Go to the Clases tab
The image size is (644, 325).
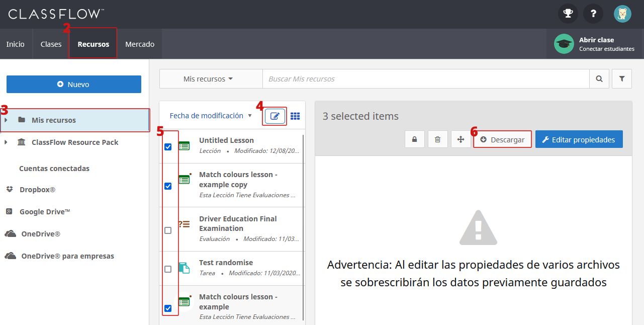click(51, 44)
